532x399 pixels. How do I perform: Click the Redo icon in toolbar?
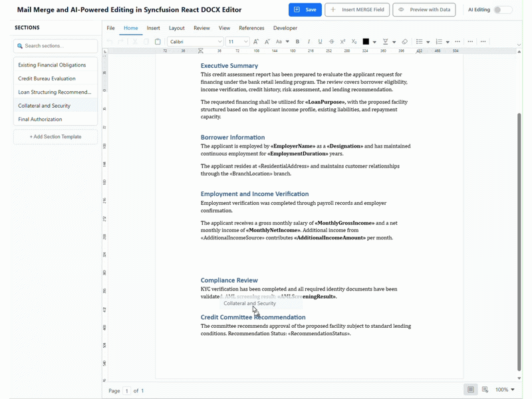pos(120,42)
